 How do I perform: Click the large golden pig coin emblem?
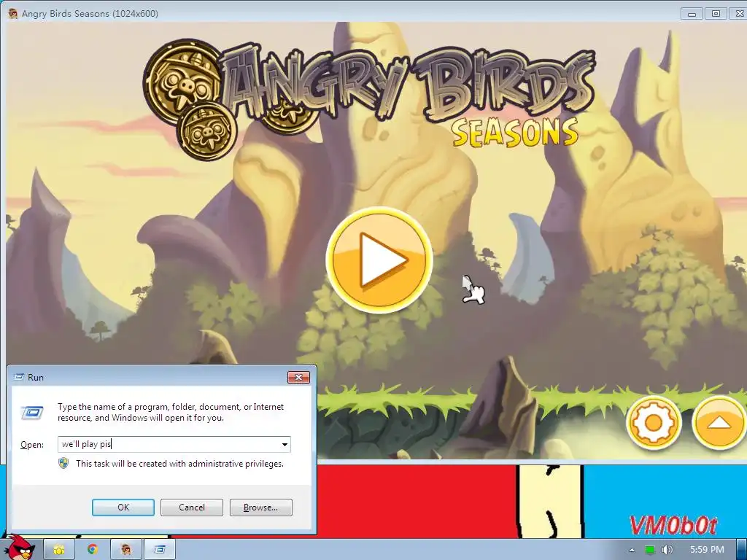tap(183, 80)
